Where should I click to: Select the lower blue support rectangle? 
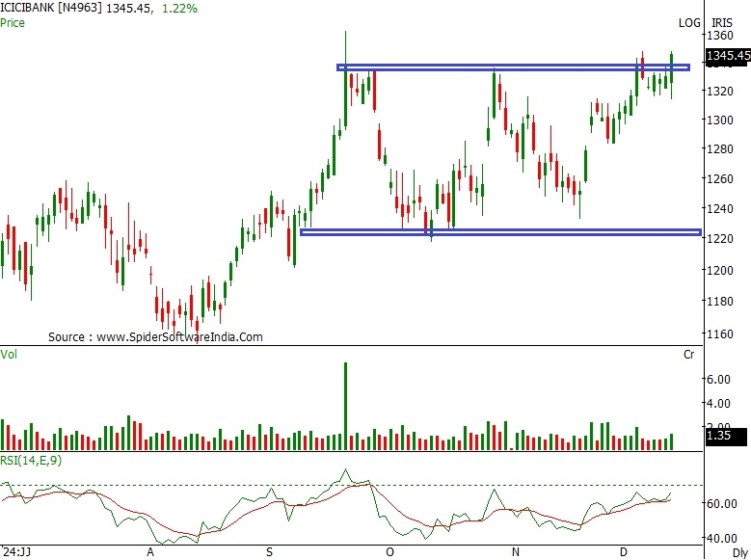(x=499, y=232)
